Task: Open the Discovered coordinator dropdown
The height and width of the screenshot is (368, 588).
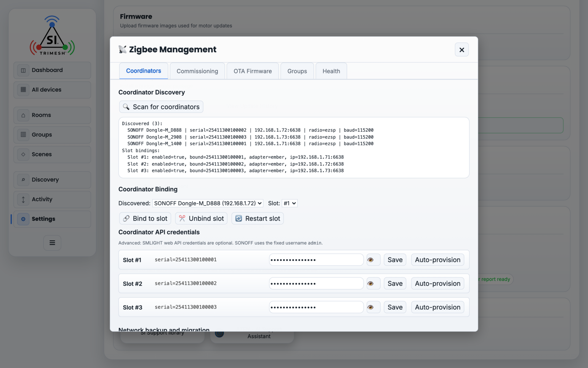Action: point(208,203)
